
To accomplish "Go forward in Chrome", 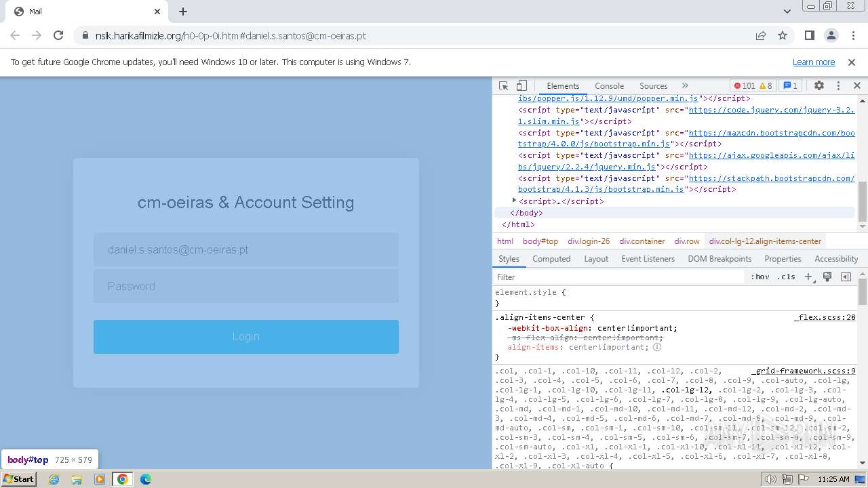I will (37, 35).
